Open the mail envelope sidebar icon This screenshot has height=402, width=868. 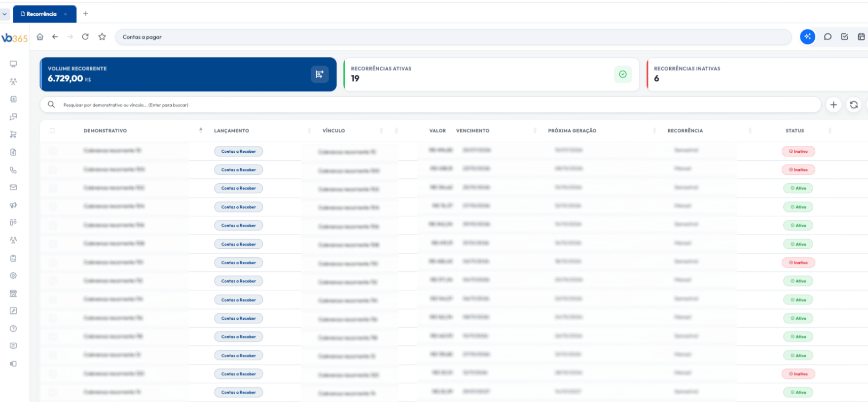[13, 187]
